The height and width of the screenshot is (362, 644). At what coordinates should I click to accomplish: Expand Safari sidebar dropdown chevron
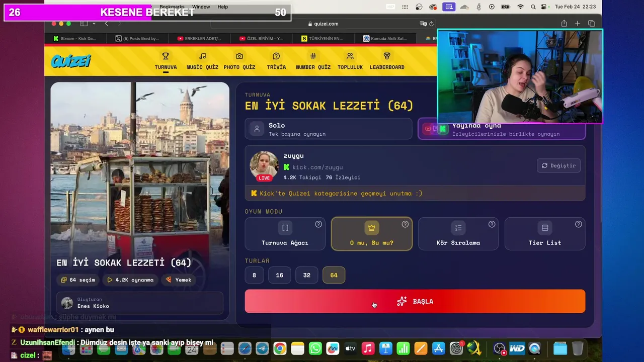(x=94, y=24)
